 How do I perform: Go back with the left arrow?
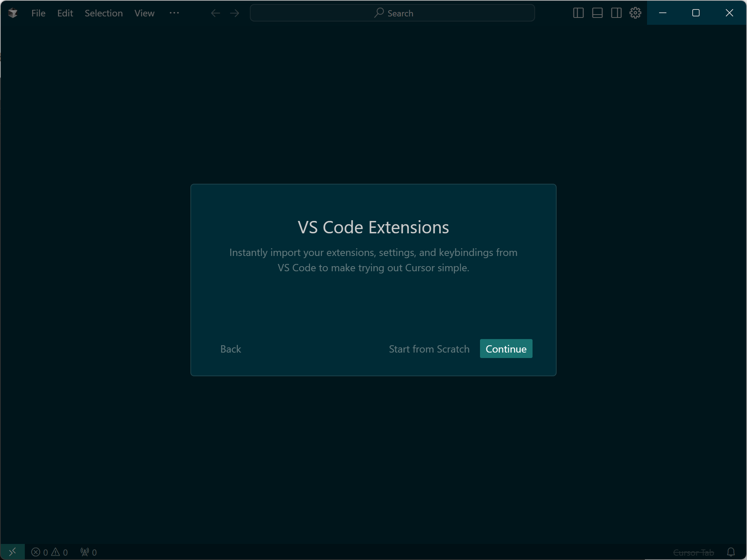pyautogui.click(x=216, y=13)
